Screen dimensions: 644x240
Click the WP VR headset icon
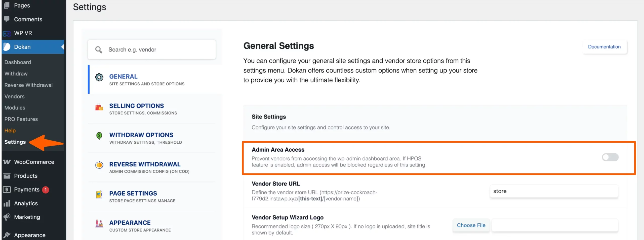(x=7, y=33)
